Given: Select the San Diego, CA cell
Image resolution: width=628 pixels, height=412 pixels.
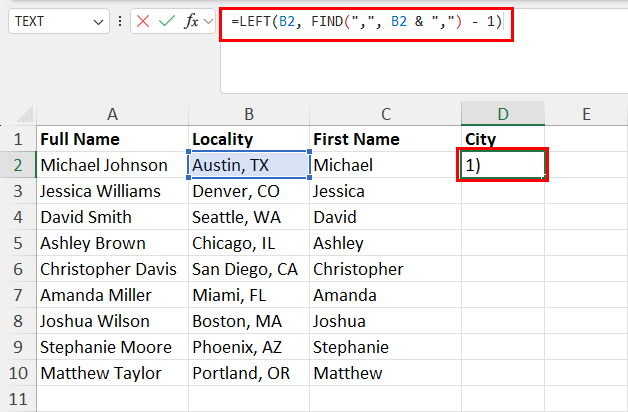Looking at the screenshot, I should pyautogui.click(x=249, y=269).
